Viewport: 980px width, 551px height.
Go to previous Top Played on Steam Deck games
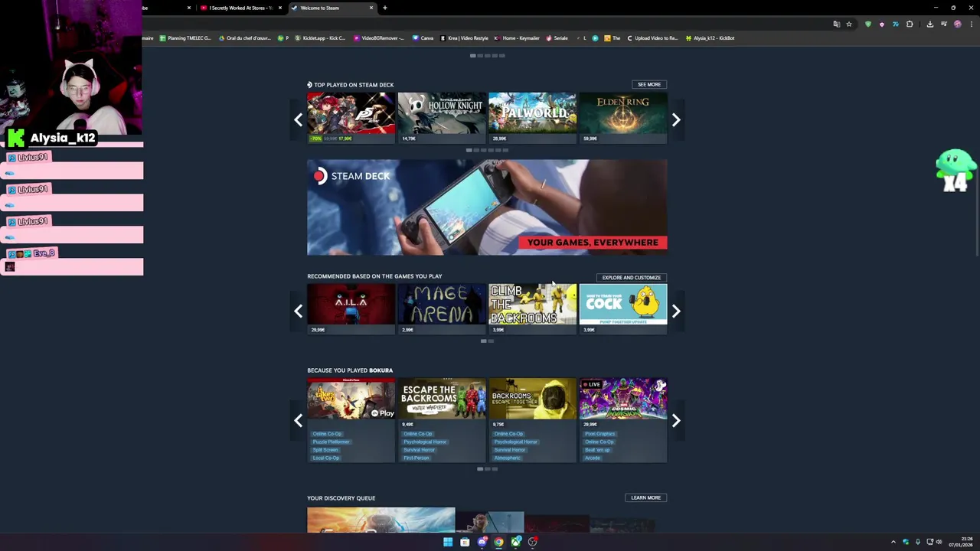299,119
